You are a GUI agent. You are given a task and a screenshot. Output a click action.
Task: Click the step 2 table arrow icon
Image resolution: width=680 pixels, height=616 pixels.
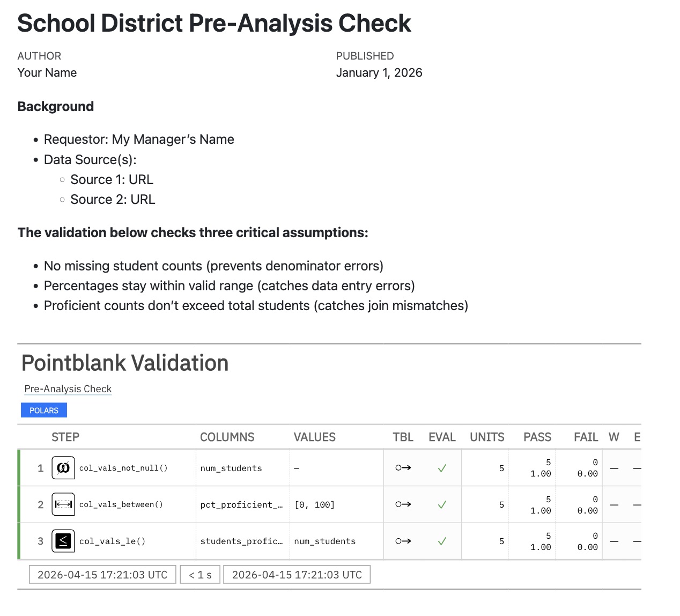pyautogui.click(x=403, y=504)
